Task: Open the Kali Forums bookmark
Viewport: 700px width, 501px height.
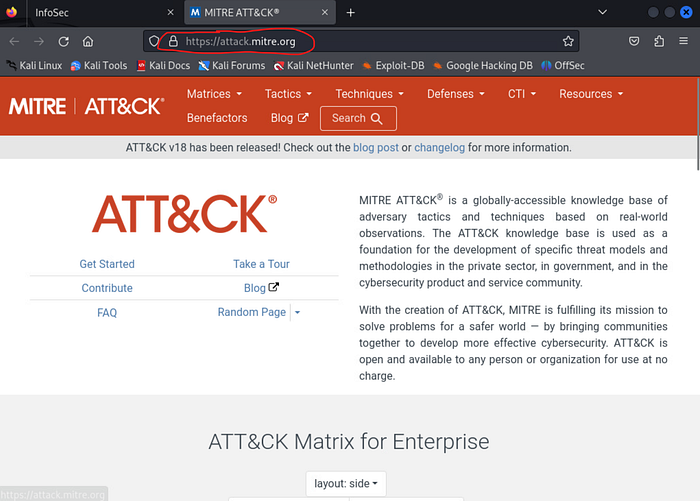Action: 232,66
